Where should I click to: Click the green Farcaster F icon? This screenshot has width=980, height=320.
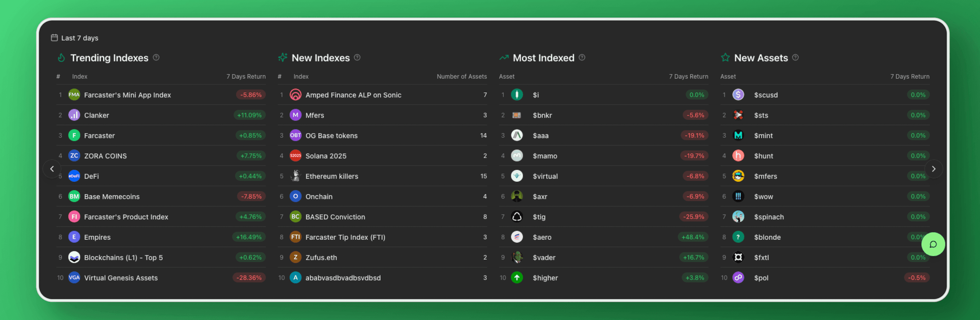tap(74, 135)
